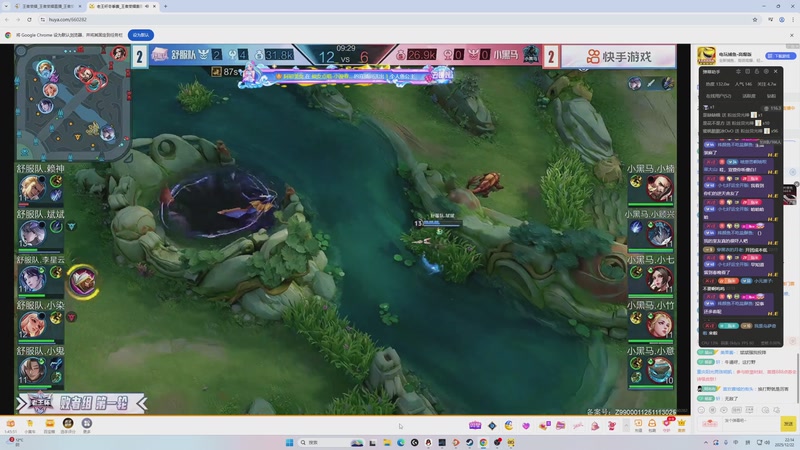Click player portrait 舒服队.小染
The height and width of the screenshot is (450, 800).
pyautogui.click(x=32, y=324)
